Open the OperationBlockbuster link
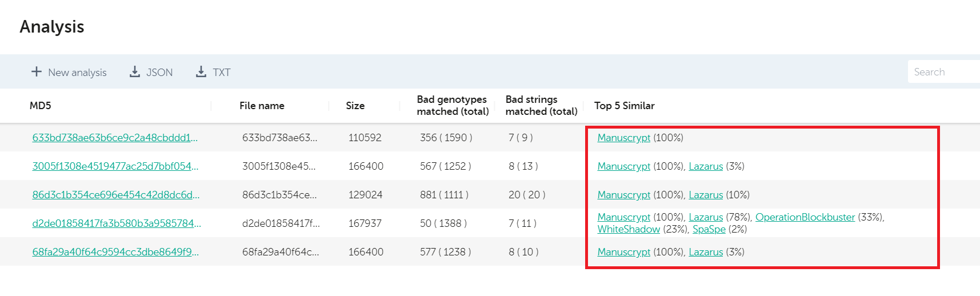 coord(805,217)
